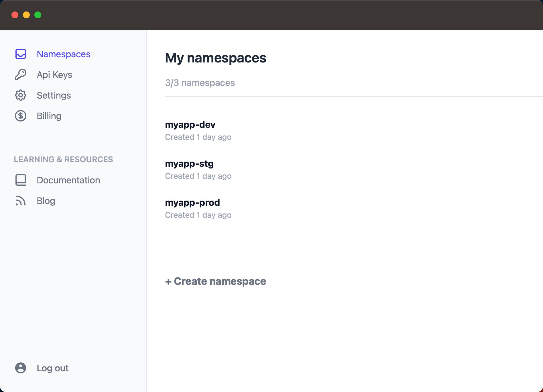Click the Blog RSS feed icon
The width and height of the screenshot is (543, 392).
click(x=21, y=201)
